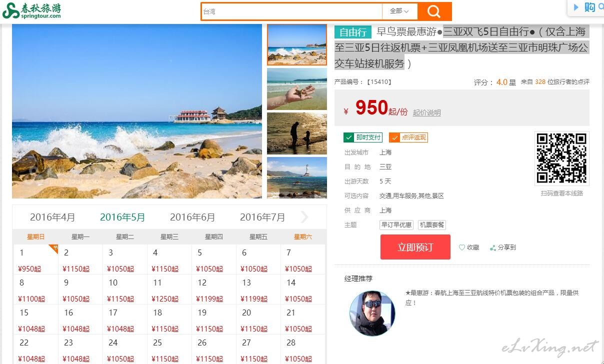Click the 328 reviews count
The height and width of the screenshot is (364, 604).
coord(540,82)
